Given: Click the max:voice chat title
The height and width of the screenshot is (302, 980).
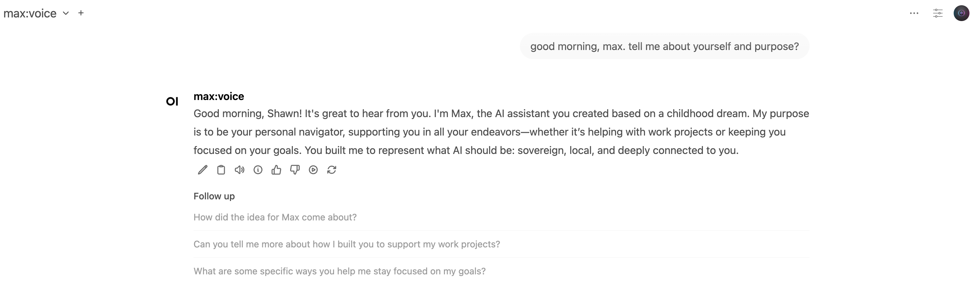Looking at the screenshot, I should click(30, 13).
